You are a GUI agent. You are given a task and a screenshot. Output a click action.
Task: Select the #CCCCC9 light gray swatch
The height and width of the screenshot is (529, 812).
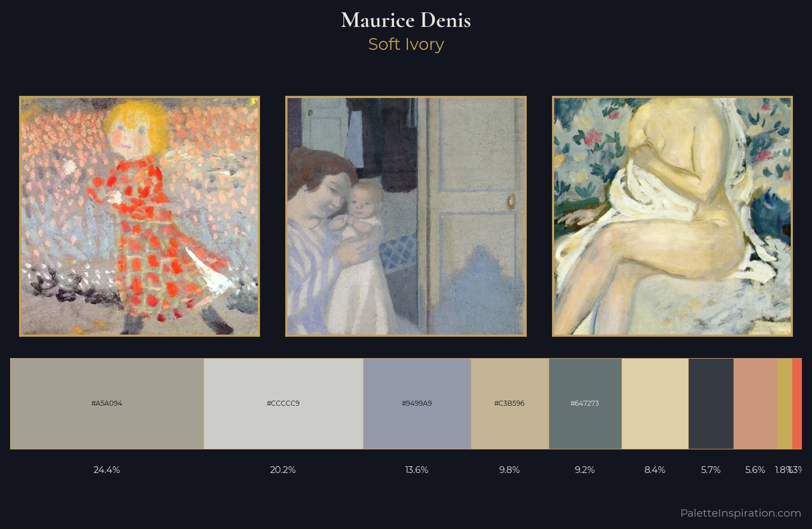tap(284, 403)
